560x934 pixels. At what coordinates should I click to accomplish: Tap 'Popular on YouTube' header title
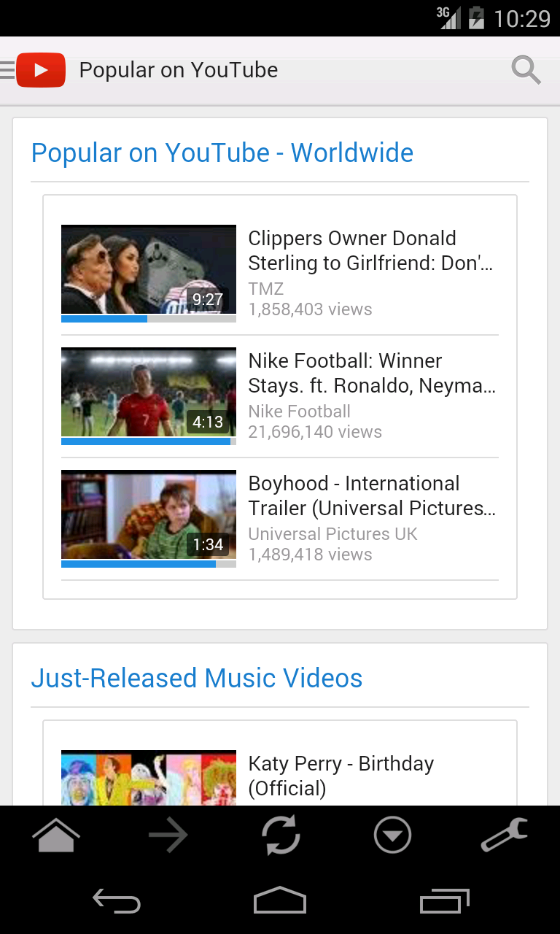[179, 70]
